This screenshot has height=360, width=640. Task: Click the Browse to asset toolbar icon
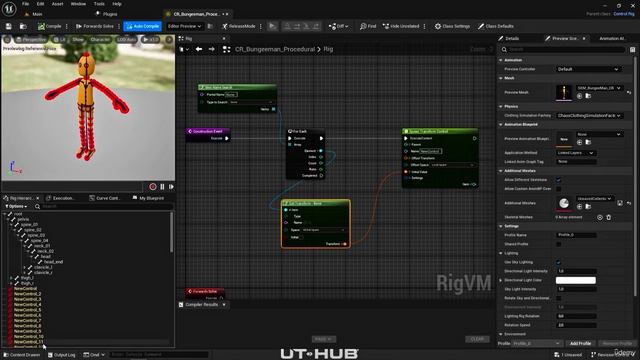coord(23,26)
